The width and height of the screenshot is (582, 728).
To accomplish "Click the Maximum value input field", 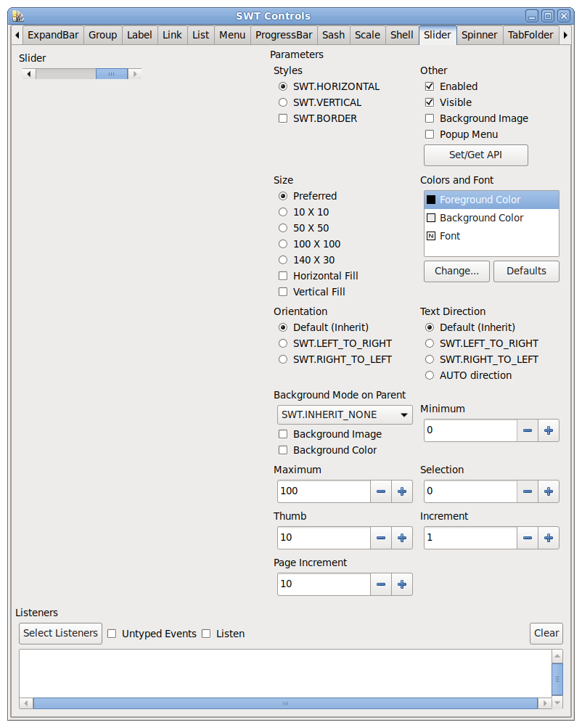I will 324,491.
